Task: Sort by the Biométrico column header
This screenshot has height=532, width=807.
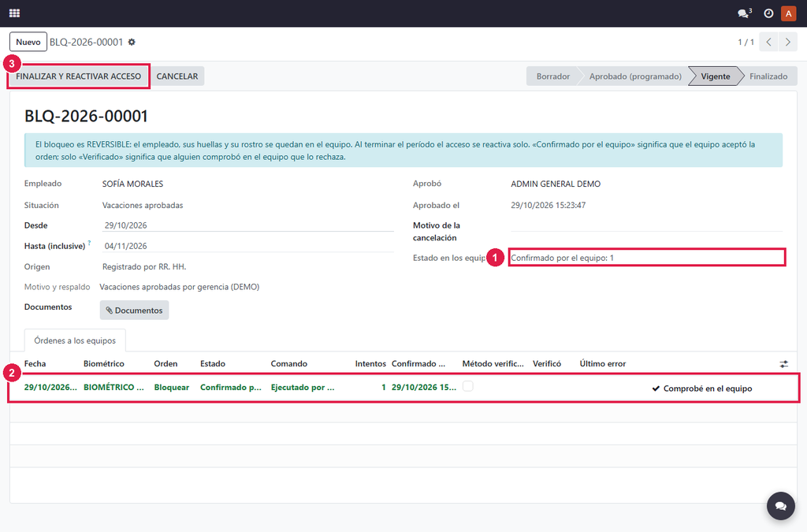Action: (104, 364)
